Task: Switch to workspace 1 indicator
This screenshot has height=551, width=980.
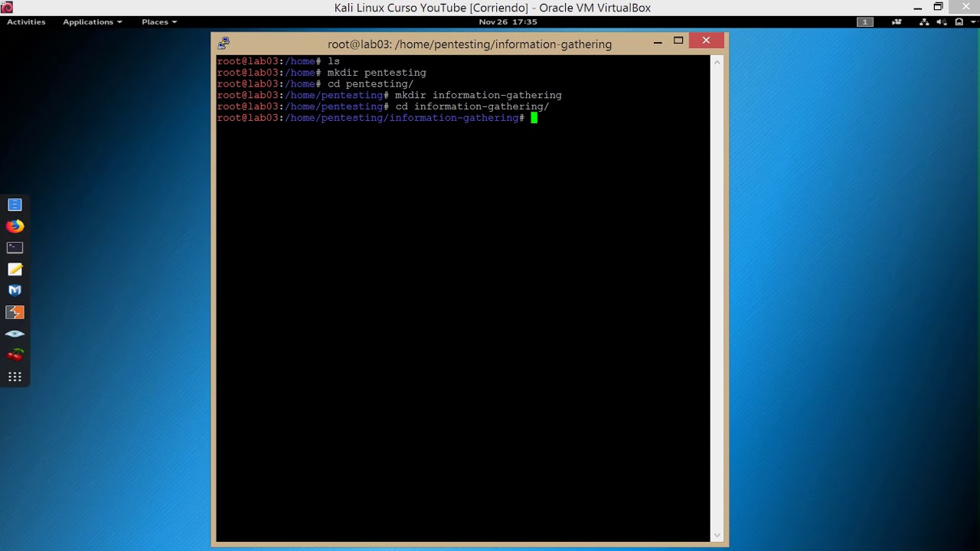Action: (x=865, y=22)
